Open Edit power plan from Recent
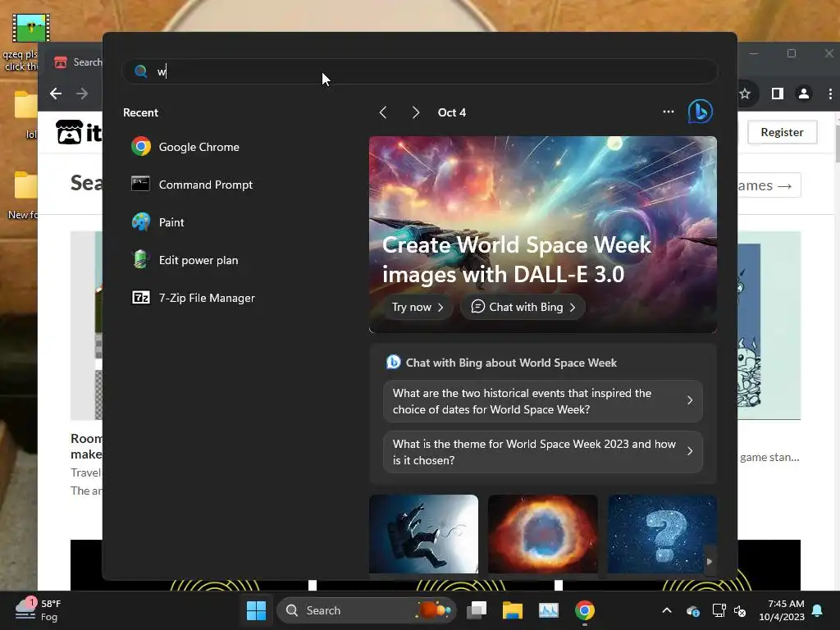 (185, 260)
